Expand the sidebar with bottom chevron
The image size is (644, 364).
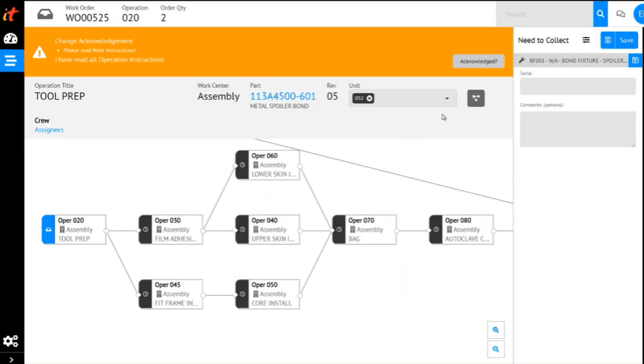pyautogui.click(x=10, y=359)
